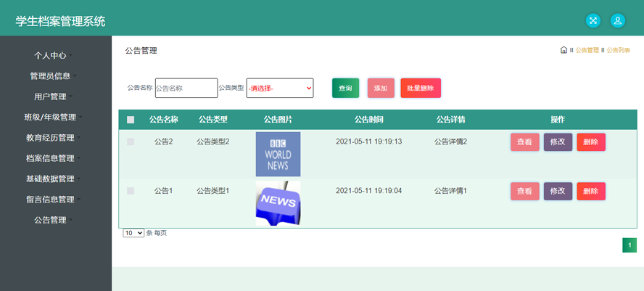Expand the 个人中心 sidebar menu
The image size is (644, 291).
pos(54,55)
